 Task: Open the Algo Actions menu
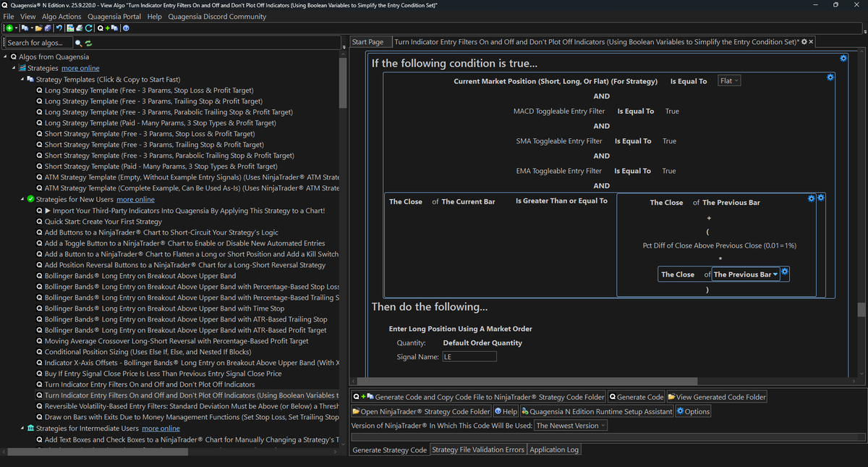click(61, 16)
